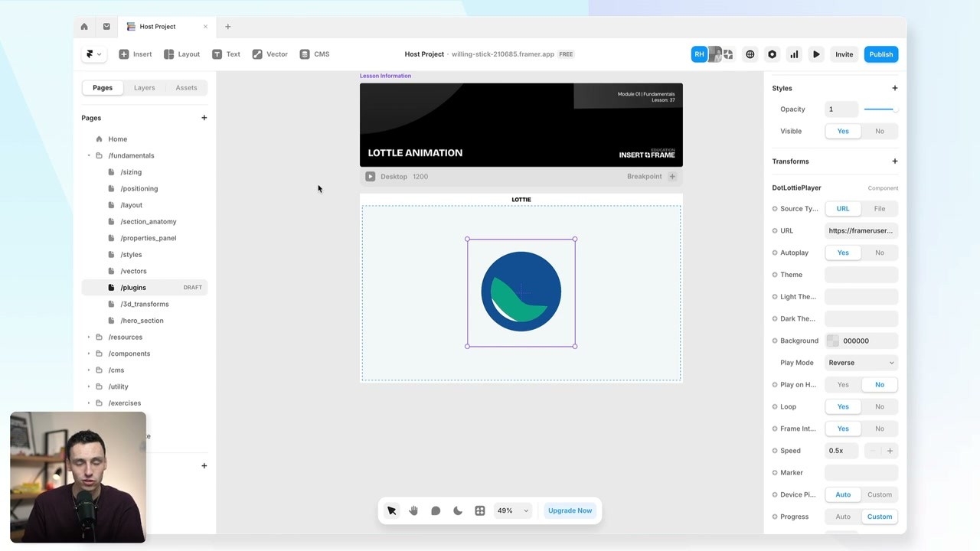Go to the Framer home dashboard icon

pos(84,27)
